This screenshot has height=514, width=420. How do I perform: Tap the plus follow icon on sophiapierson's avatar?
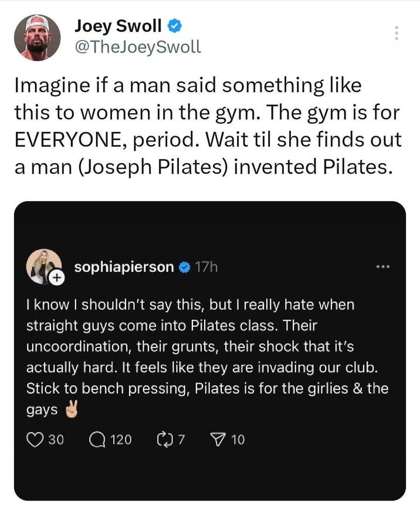tap(56, 279)
